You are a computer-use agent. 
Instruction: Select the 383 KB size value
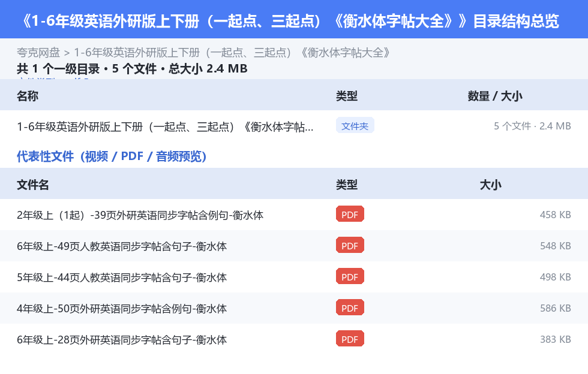click(x=556, y=339)
